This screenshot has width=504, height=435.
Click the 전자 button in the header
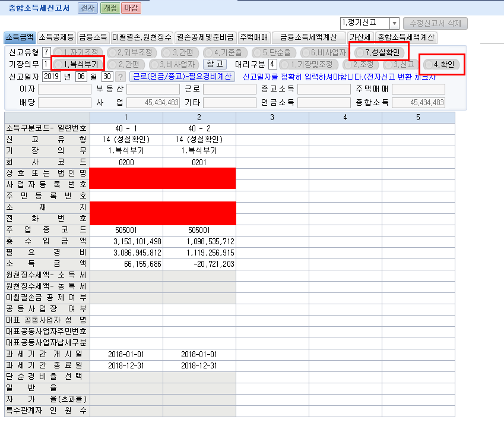(88, 8)
